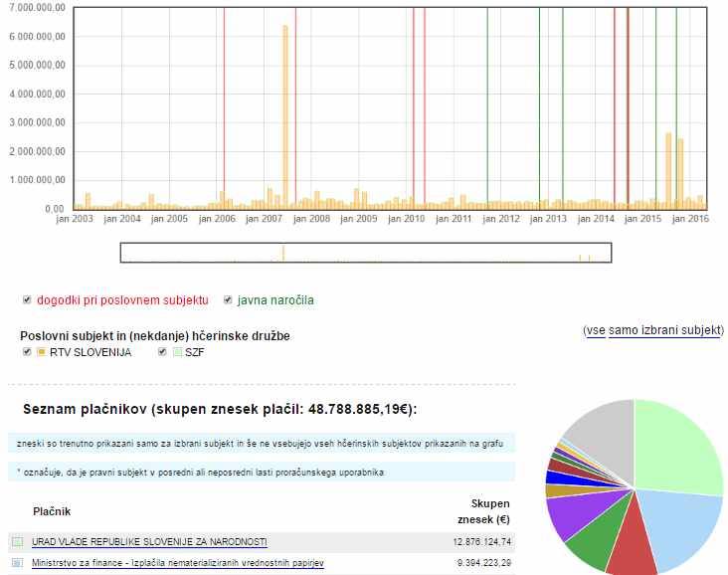Toggle the 'javna naročila' checkbox
Screen dimensions: 728x575
[228, 299]
